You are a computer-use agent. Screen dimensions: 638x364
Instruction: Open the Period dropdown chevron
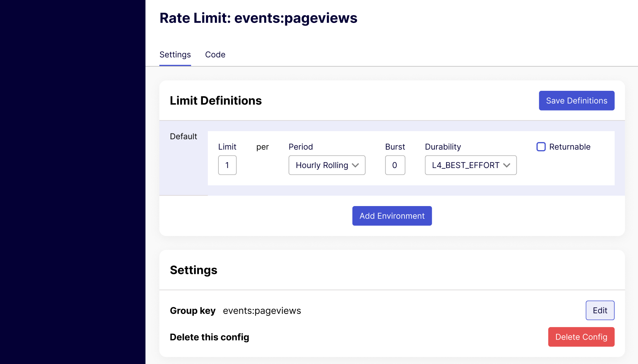click(355, 165)
